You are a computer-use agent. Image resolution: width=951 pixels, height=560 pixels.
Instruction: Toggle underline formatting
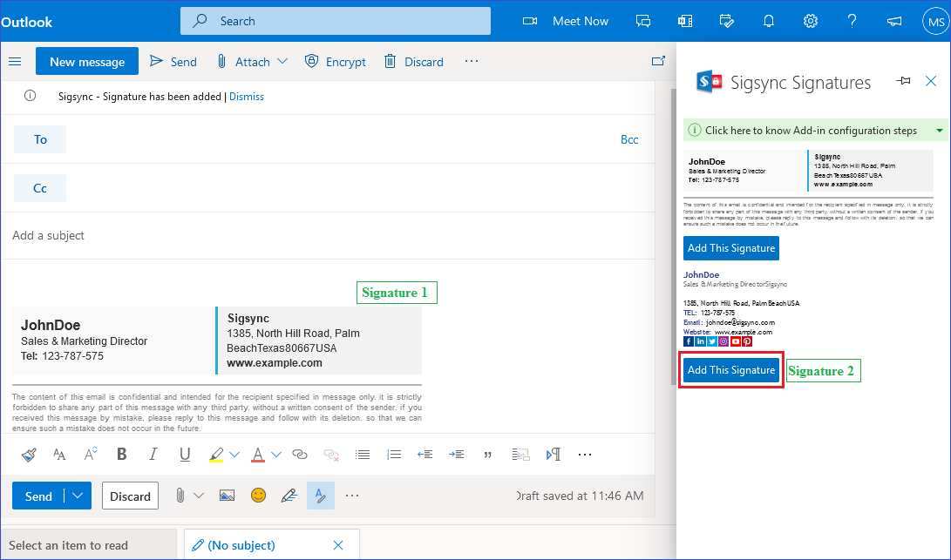pyautogui.click(x=185, y=454)
